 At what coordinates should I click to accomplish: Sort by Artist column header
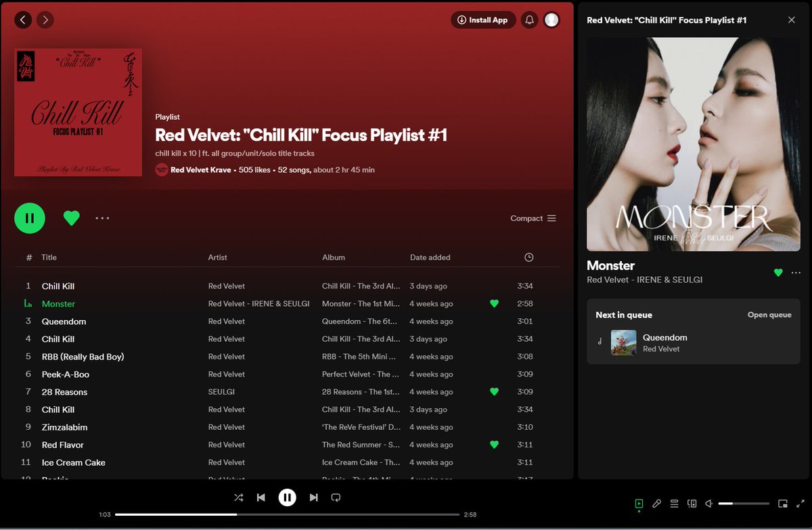pyautogui.click(x=218, y=257)
